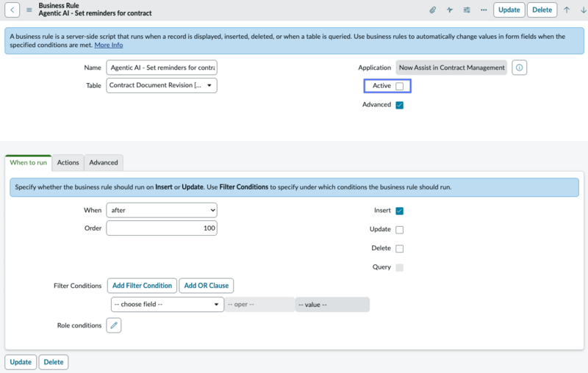Open the More Info link
Screen dimensions: 588x373
[109, 45]
